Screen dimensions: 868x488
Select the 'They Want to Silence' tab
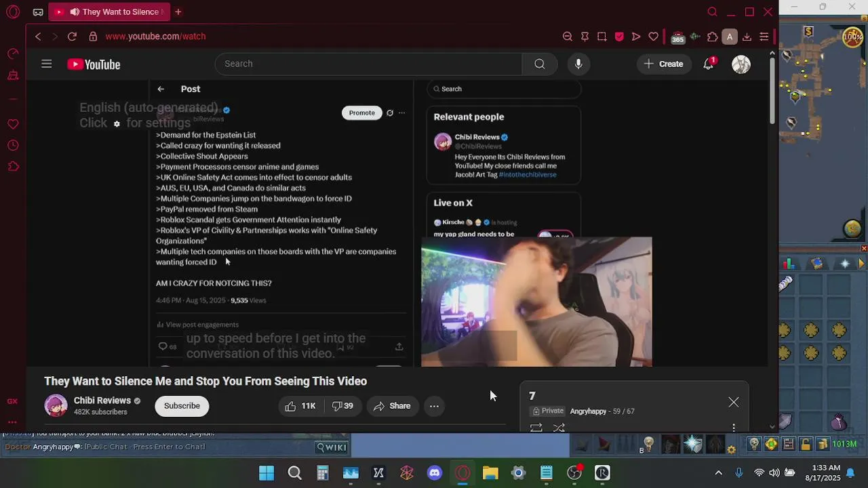point(109,12)
